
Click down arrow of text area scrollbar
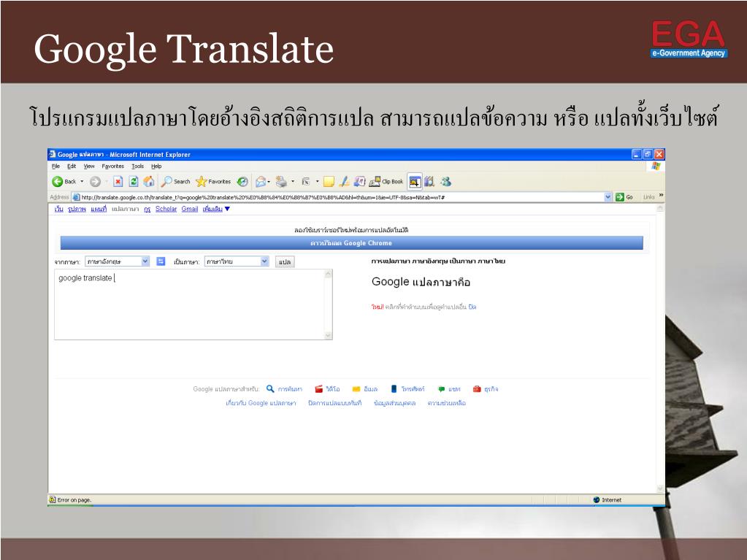(x=328, y=335)
